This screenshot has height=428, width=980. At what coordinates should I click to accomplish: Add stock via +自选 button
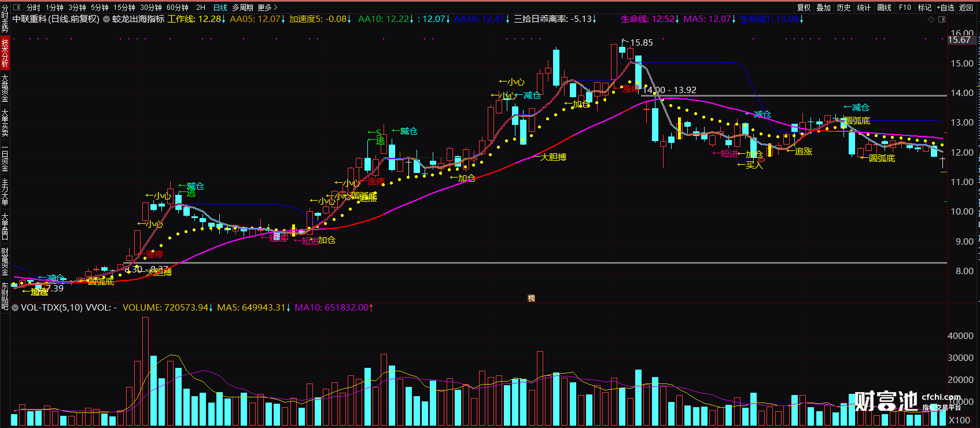945,8
